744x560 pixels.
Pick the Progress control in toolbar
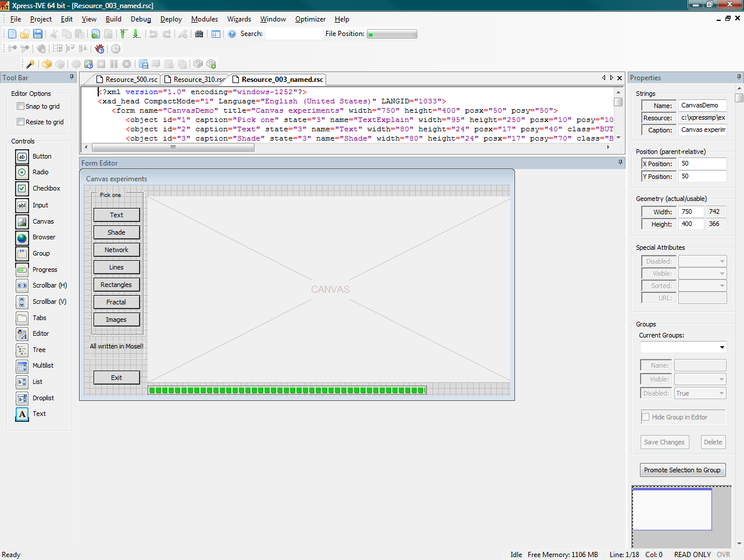(x=22, y=270)
